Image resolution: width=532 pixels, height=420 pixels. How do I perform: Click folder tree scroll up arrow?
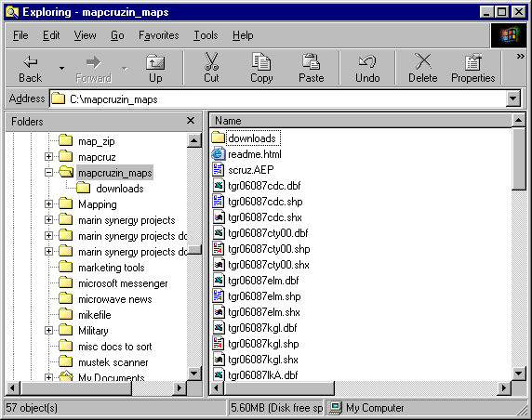click(x=194, y=140)
